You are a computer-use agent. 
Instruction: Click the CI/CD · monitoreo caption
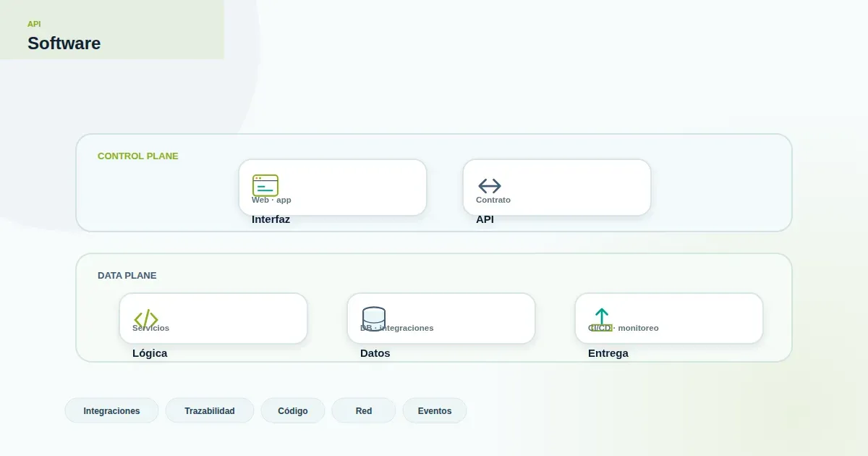624,328
